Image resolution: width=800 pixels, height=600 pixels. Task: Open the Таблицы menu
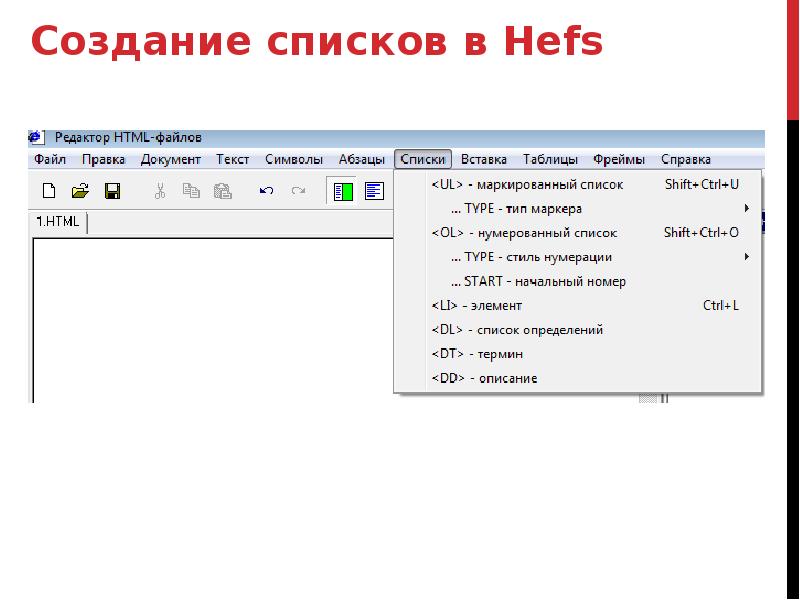pyautogui.click(x=550, y=159)
